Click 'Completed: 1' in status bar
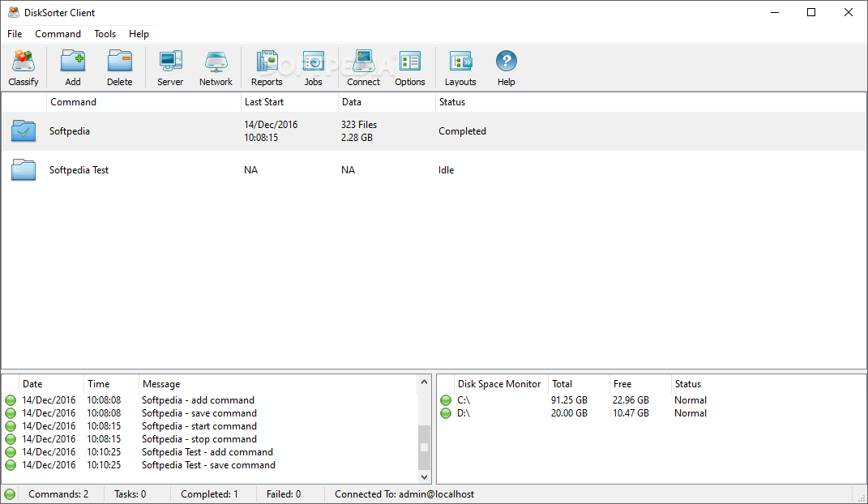The image size is (868, 504). (209, 494)
